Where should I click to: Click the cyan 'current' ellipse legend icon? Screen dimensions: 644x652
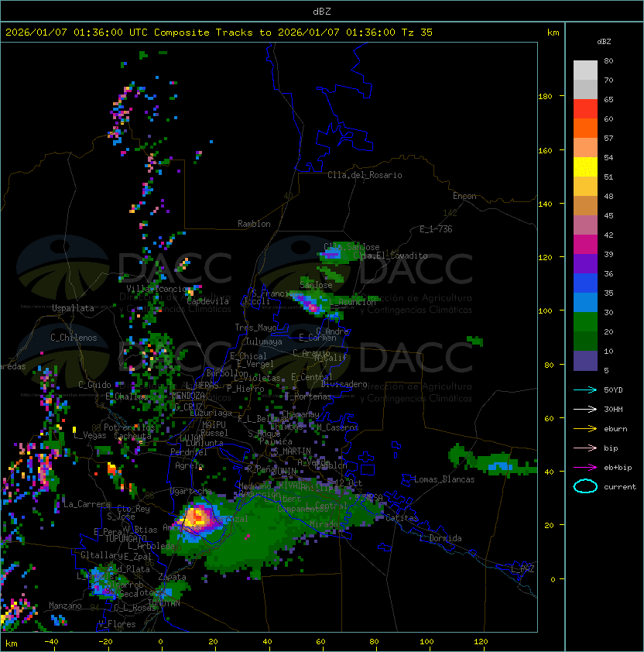[x=585, y=486]
